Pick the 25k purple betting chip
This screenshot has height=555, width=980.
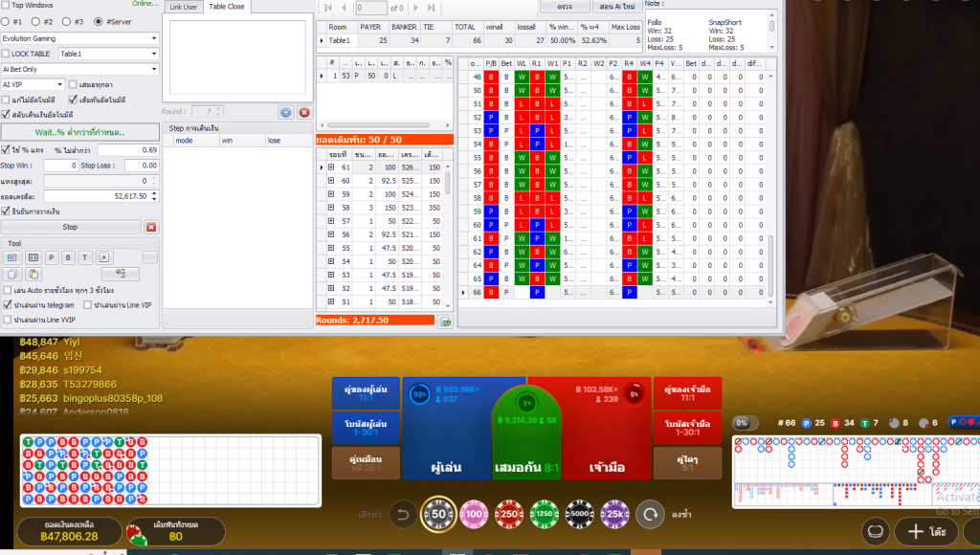(614, 514)
